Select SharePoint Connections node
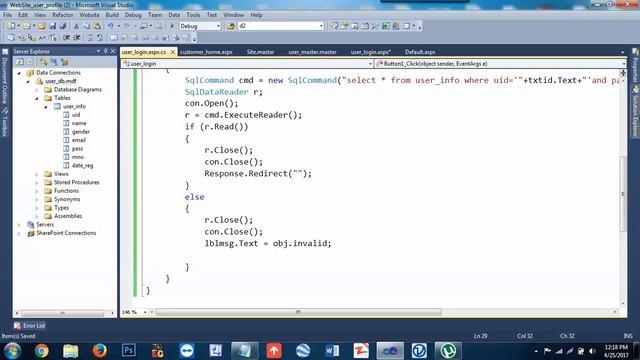 66,233
